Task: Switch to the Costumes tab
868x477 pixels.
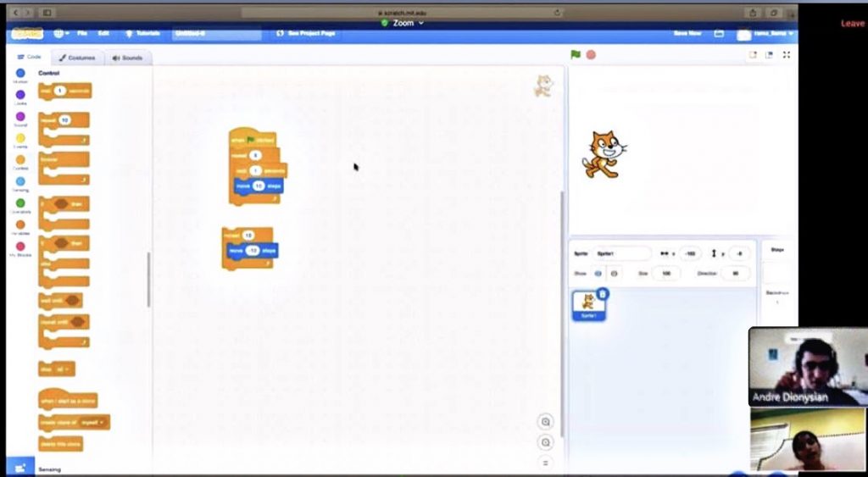Action: (x=78, y=58)
